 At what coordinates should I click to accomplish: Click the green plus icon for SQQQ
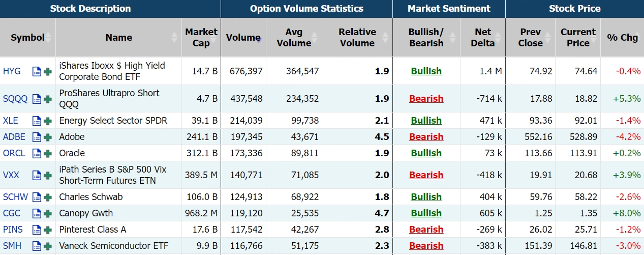tap(48, 99)
